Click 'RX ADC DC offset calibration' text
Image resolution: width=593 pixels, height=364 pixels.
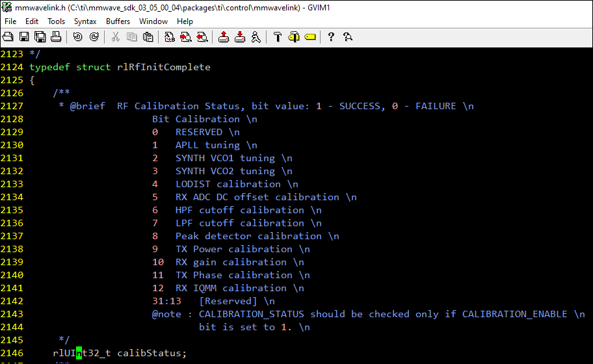(257, 197)
